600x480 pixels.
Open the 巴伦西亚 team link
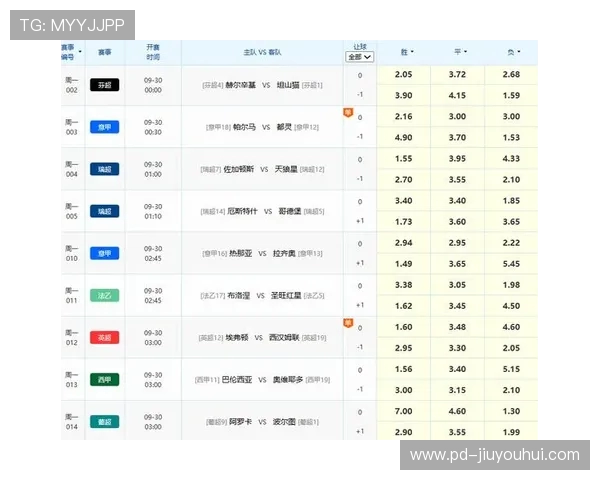pos(236,380)
